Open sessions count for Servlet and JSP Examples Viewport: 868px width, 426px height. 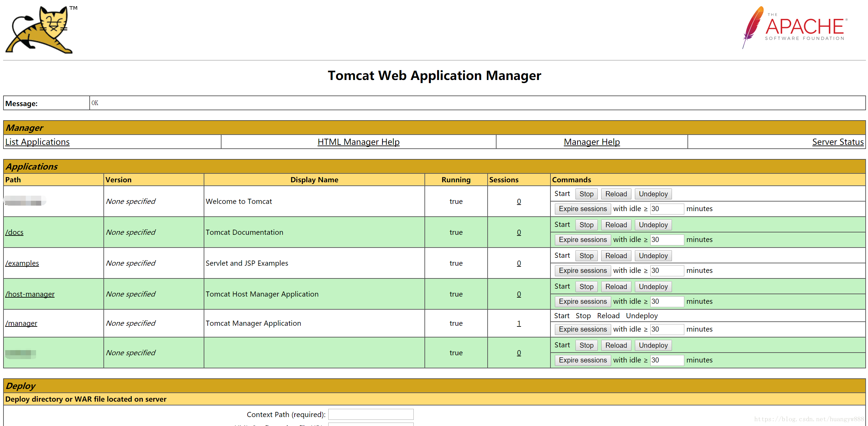[519, 263]
